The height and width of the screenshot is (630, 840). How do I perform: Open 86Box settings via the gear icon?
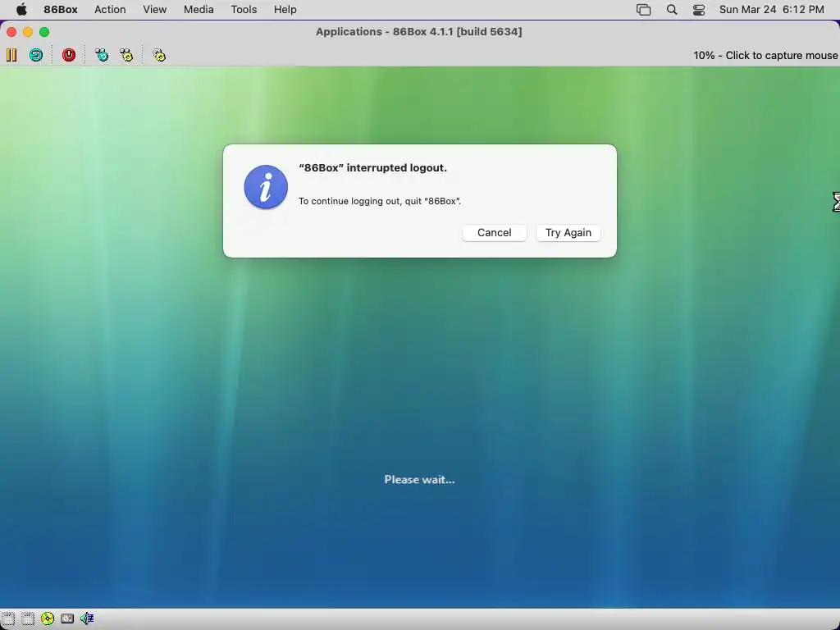tap(159, 55)
